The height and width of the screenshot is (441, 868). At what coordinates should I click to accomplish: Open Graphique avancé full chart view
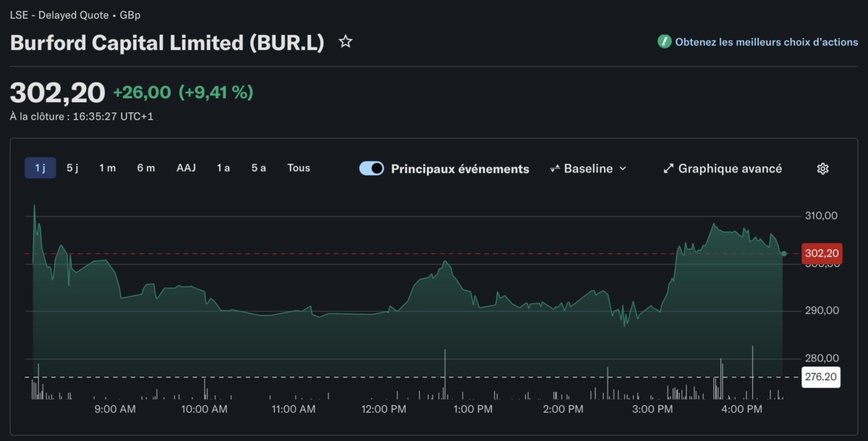(x=723, y=169)
